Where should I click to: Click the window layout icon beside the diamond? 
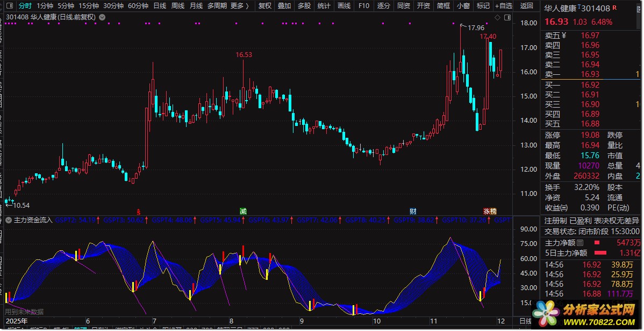506,18
